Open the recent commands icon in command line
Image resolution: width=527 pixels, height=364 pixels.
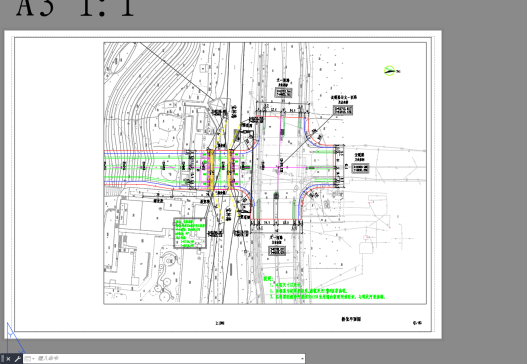(28, 359)
